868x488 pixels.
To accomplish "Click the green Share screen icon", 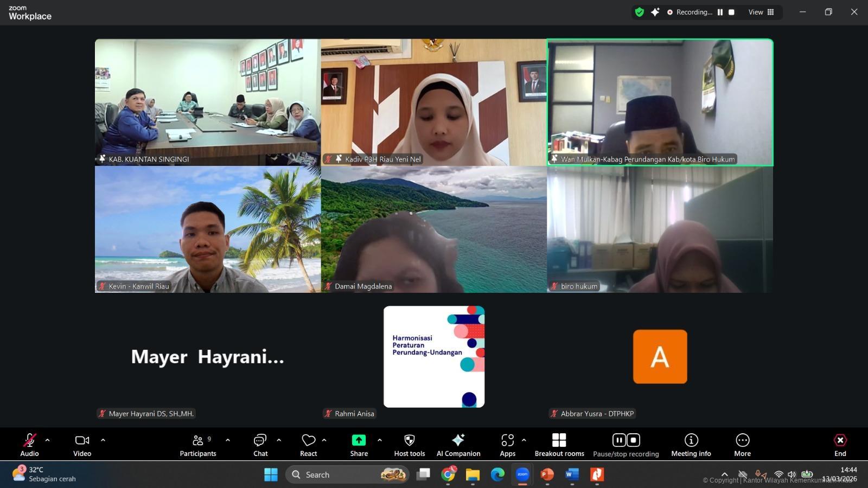I will (x=359, y=440).
